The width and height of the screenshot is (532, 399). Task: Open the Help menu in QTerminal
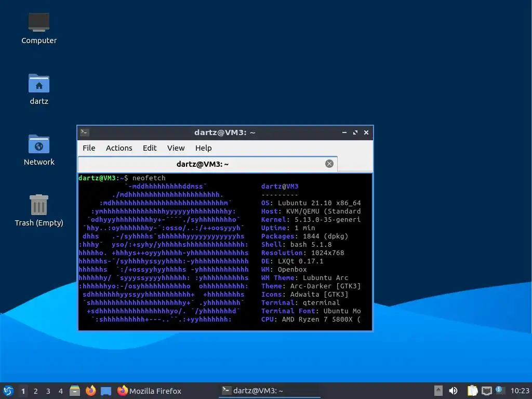(x=203, y=148)
